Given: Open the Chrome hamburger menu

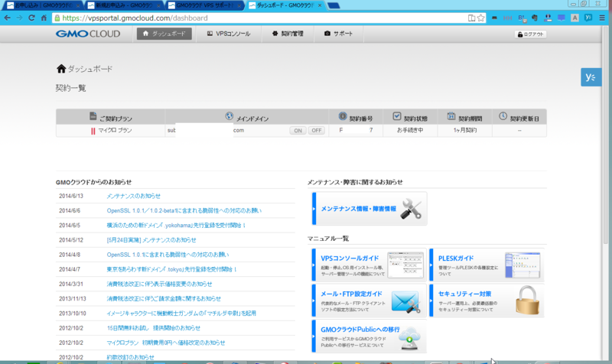Looking at the screenshot, I should (602, 18).
